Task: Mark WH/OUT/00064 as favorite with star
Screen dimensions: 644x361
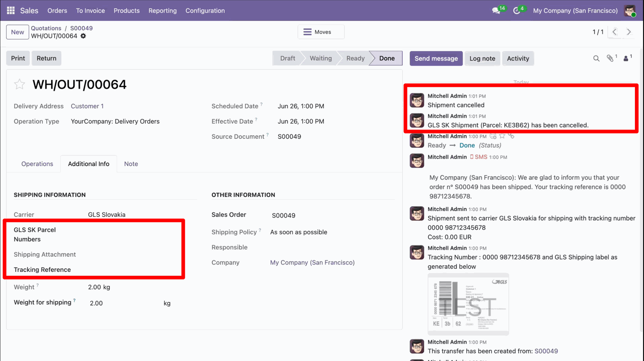Action: click(19, 84)
